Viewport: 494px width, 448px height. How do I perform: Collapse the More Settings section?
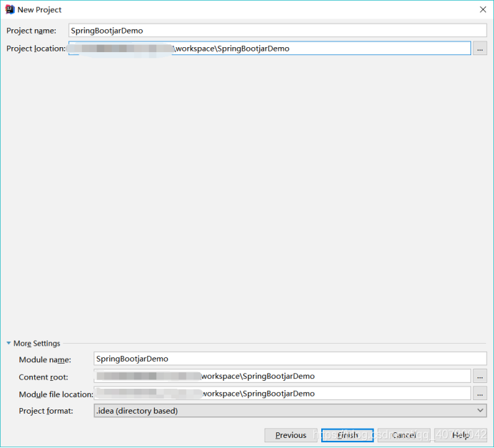click(x=9, y=343)
